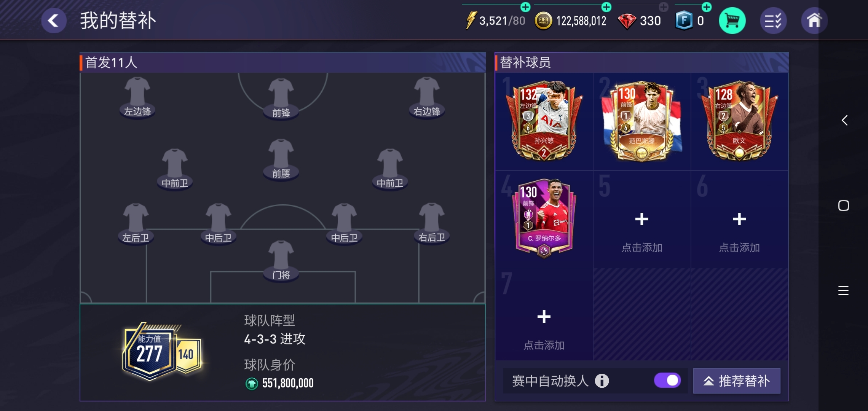The width and height of the screenshot is (868, 411).
Task: Go back using the top-left arrow
Action: [x=54, y=21]
